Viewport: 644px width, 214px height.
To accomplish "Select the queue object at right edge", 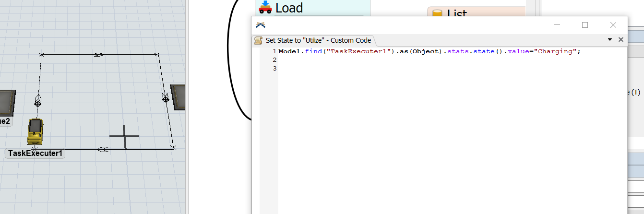I will coord(178,97).
